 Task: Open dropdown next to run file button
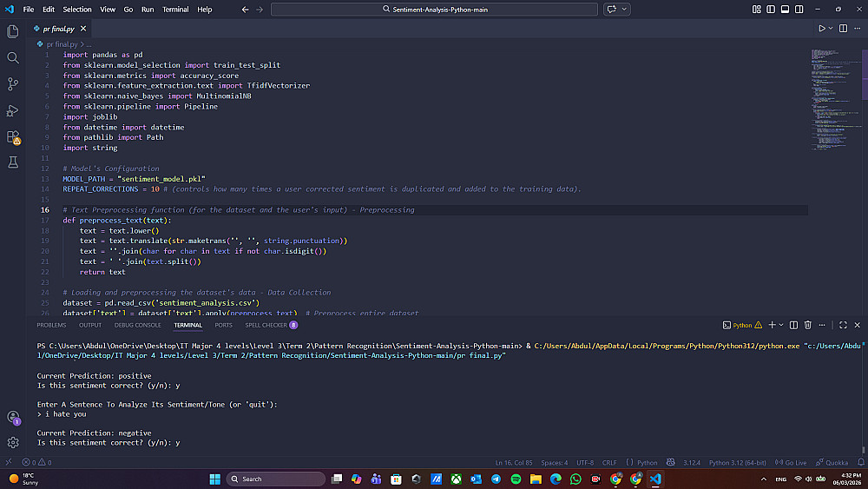tap(831, 29)
